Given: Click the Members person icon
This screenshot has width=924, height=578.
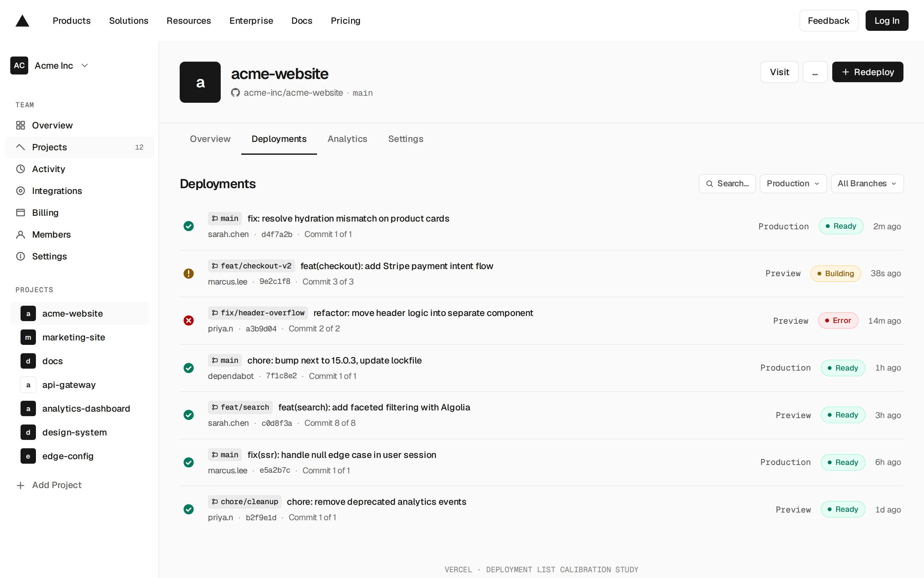Looking at the screenshot, I should (21, 234).
